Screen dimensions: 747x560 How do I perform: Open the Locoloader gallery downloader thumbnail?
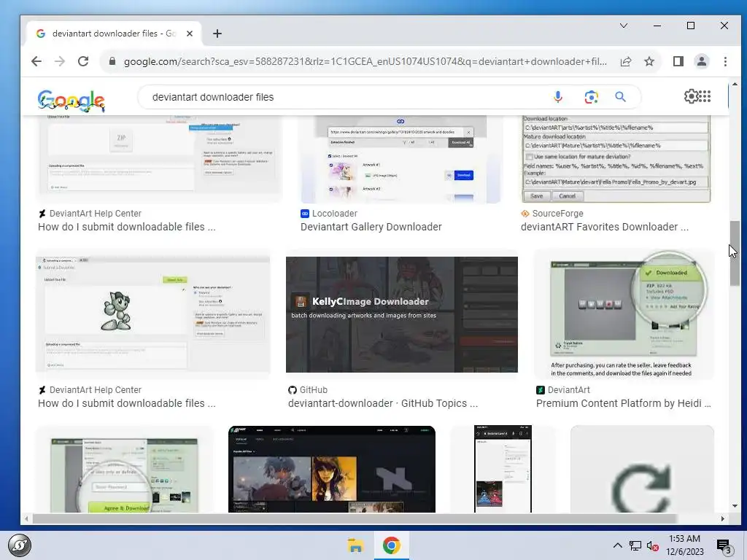(x=400, y=160)
